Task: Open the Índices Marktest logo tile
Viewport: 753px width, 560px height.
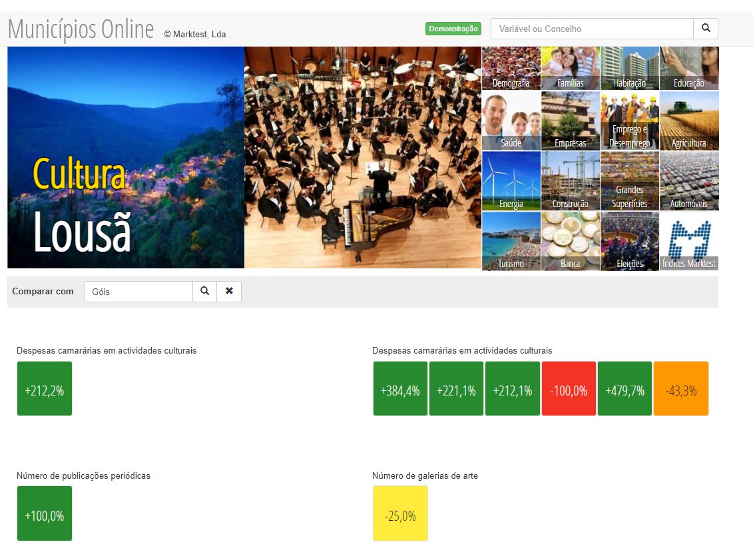Action: pyautogui.click(x=688, y=241)
